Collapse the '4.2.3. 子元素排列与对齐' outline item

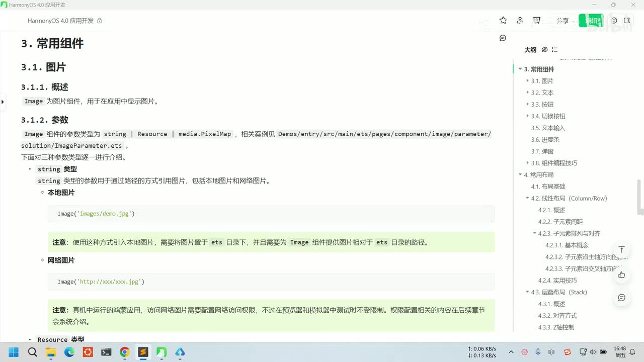(534, 233)
